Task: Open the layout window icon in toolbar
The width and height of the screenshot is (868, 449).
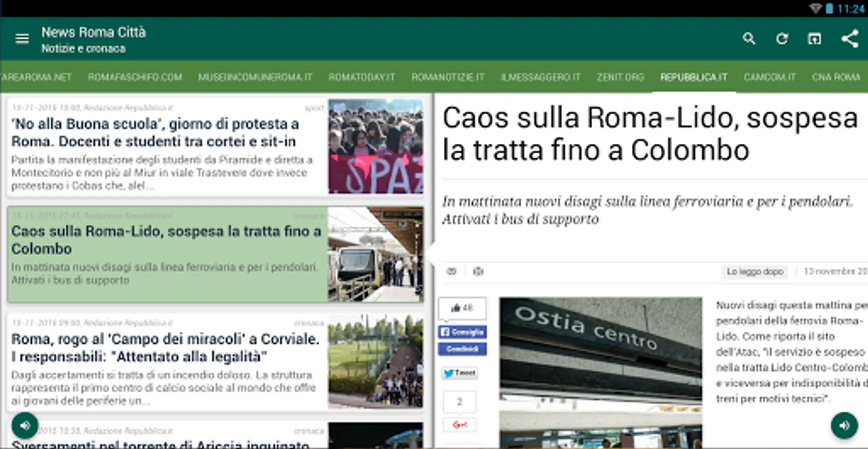Action: pyautogui.click(x=814, y=39)
